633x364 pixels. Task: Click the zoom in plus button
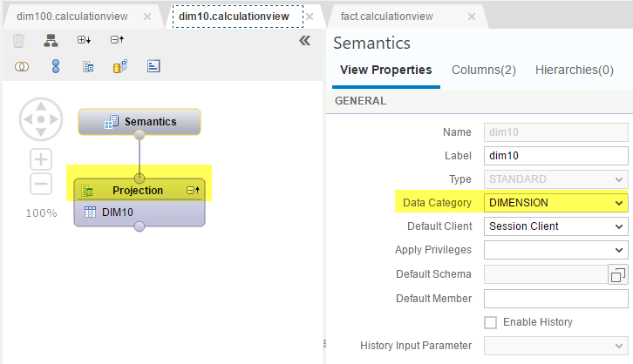41,159
